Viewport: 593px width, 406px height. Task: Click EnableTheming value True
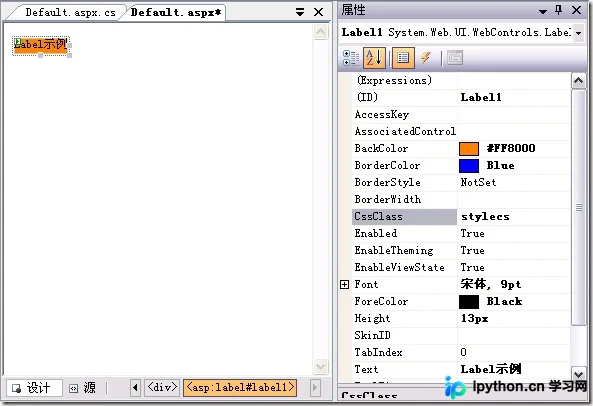click(x=472, y=251)
